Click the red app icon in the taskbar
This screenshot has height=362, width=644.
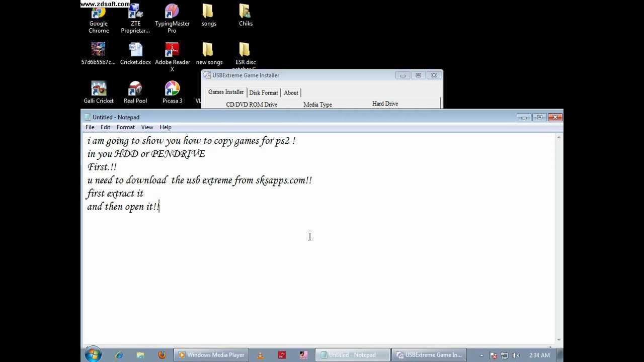point(282,355)
